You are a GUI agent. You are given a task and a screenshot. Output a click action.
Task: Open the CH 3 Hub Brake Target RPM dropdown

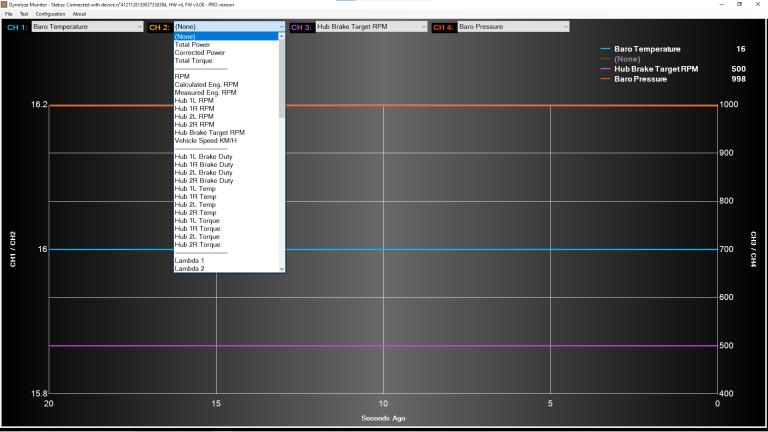point(371,27)
